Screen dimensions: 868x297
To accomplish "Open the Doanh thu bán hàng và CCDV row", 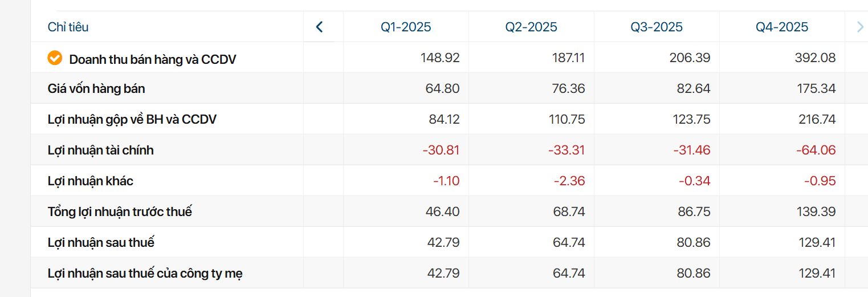I will click(x=152, y=59).
